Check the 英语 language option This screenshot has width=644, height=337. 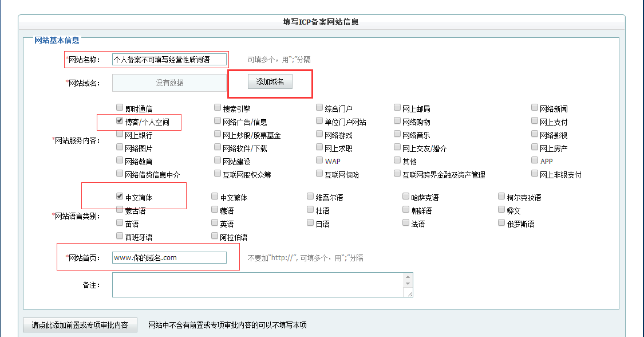tap(215, 223)
